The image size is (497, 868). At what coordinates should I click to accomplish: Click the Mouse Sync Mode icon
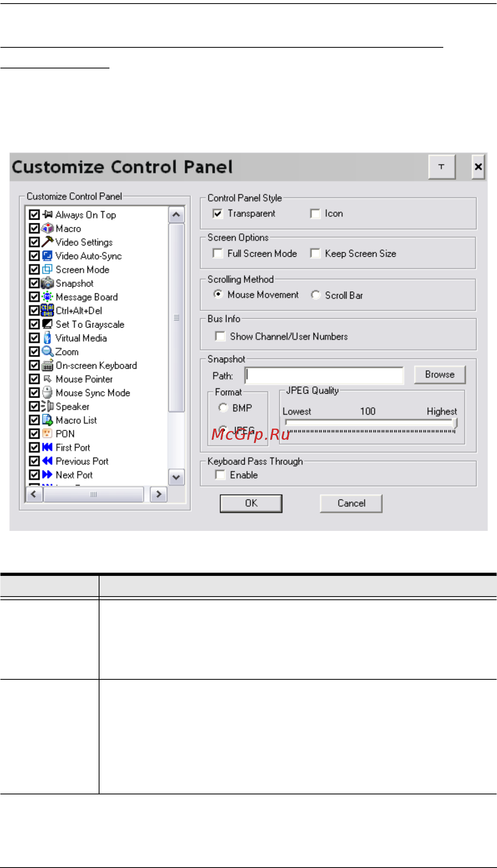[47, 392]
